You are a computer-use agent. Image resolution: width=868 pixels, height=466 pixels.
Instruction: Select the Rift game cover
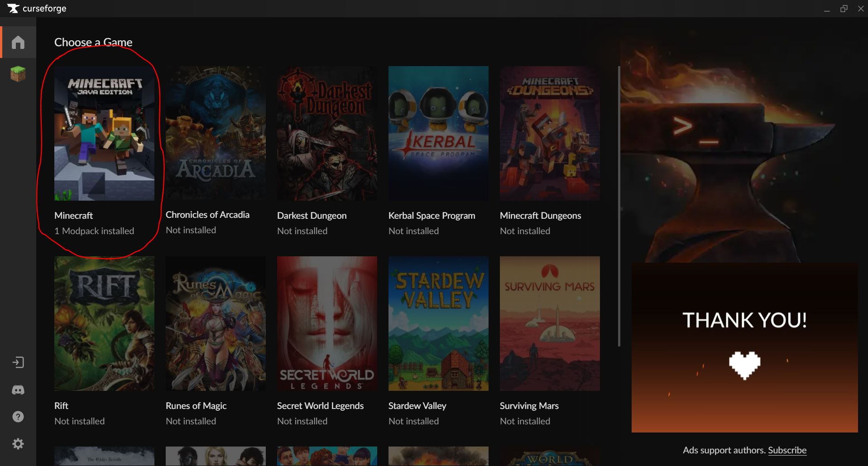104,324
